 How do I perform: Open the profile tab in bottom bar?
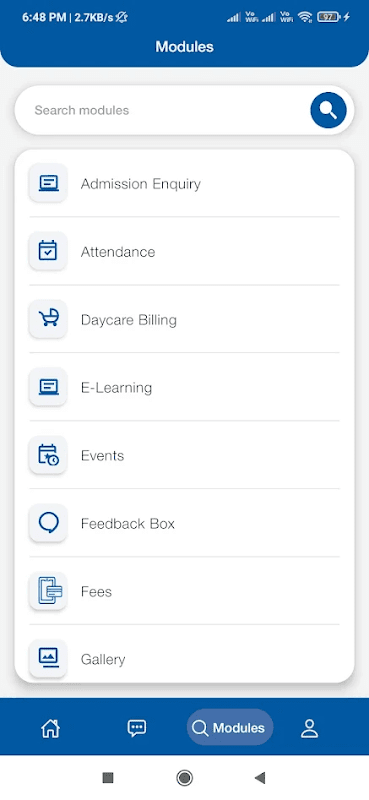[309, 728]
